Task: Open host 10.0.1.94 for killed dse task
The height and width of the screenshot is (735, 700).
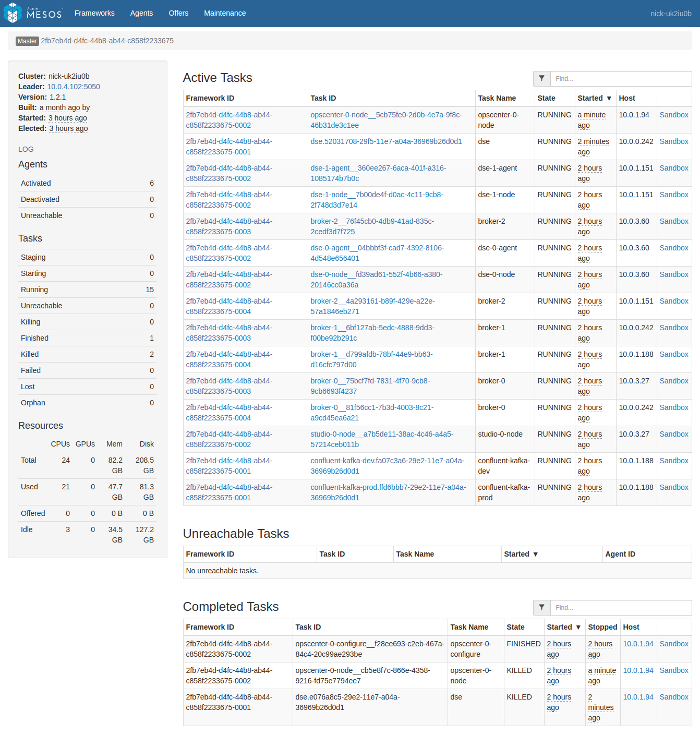Action: (638, 697)
